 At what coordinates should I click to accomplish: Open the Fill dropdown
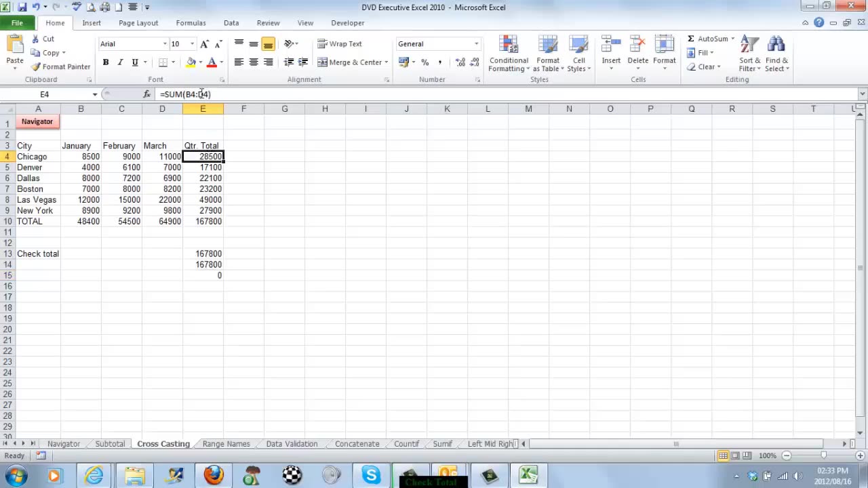701,53
